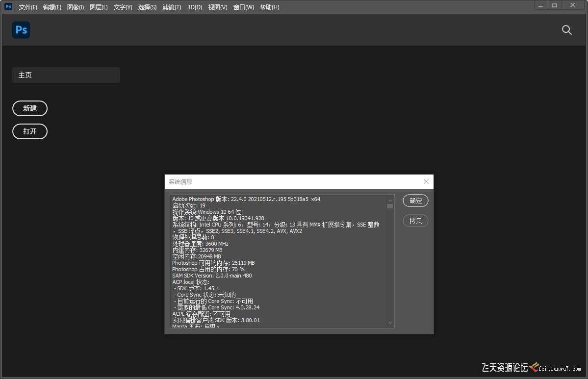
Task: Select the 主页 tab
Action: tap(66, 75)
